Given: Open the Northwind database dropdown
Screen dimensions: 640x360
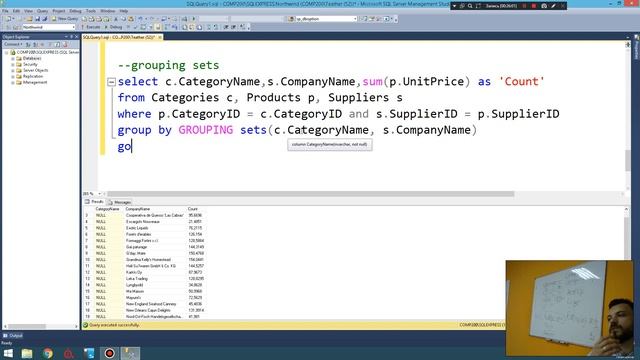Looking at the screenshot, I should (x=49, y=27).
